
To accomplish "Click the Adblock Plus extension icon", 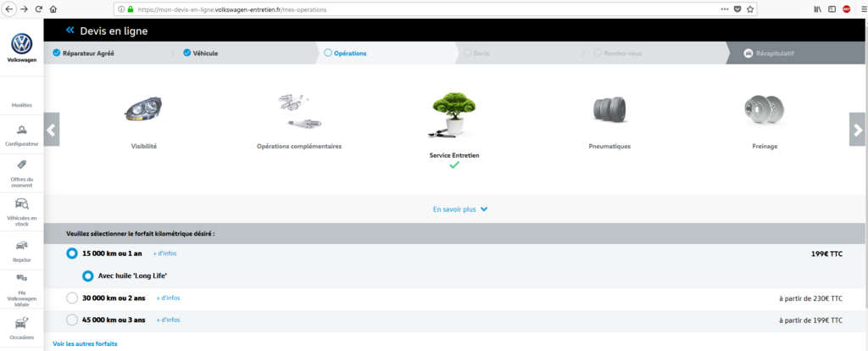I will point(847,9).
